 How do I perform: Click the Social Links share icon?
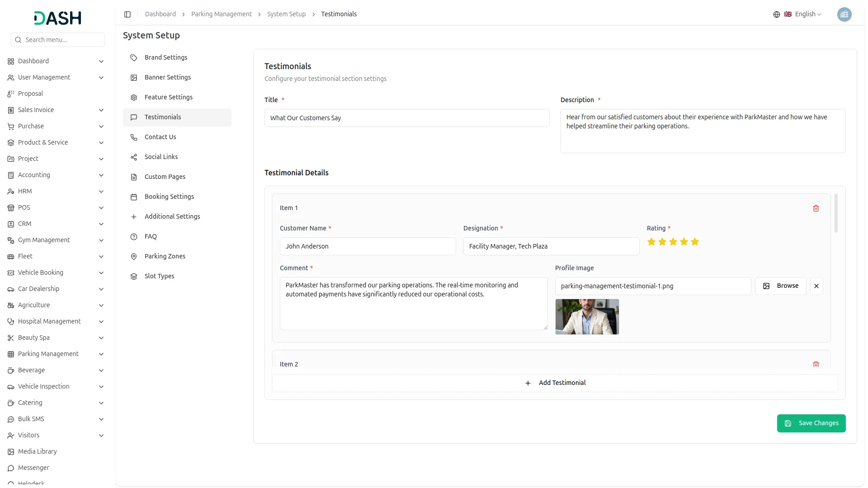[x=134, y=157]
